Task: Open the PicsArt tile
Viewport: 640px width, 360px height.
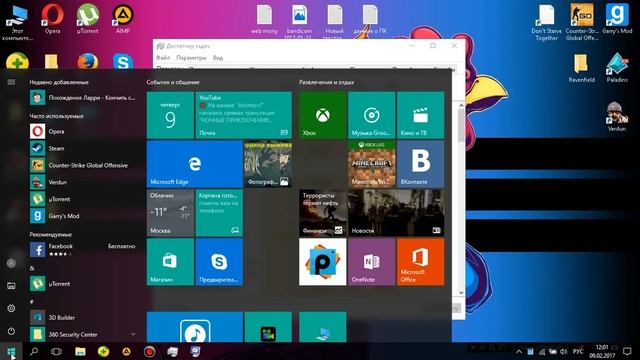Action: click(322, 262)
